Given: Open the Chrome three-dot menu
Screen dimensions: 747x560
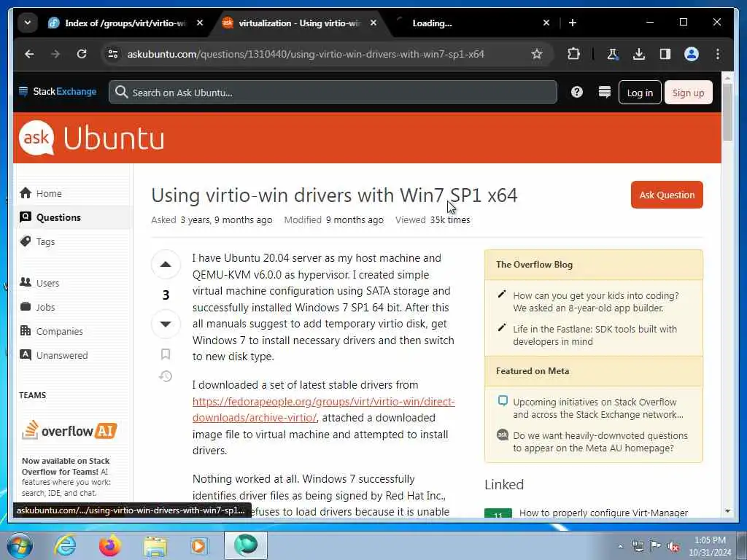Looking at the screenshot, I should (718, 54).
